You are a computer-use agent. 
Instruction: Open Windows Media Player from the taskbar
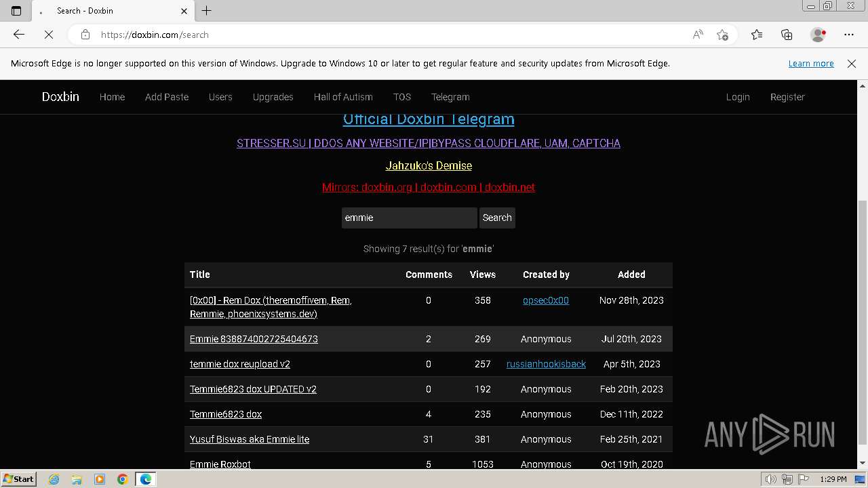tap(100, 479)
